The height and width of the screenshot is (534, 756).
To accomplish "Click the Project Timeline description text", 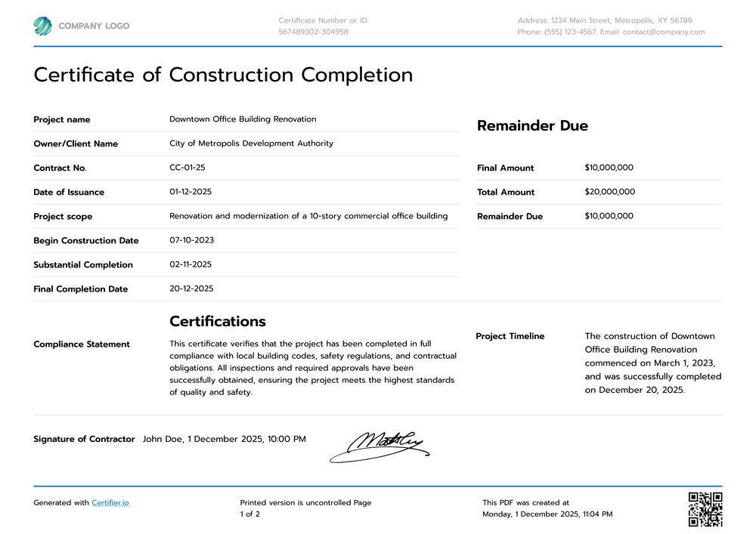I will pos(652,363).
